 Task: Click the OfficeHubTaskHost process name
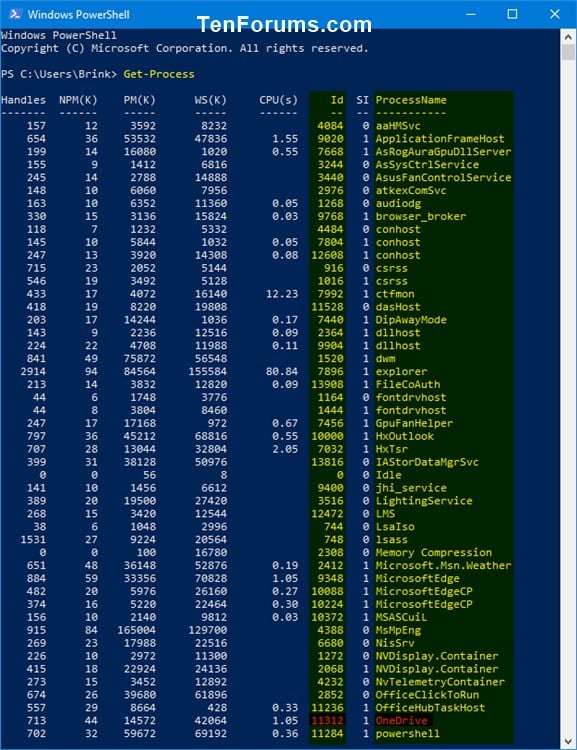coord(430,707)
